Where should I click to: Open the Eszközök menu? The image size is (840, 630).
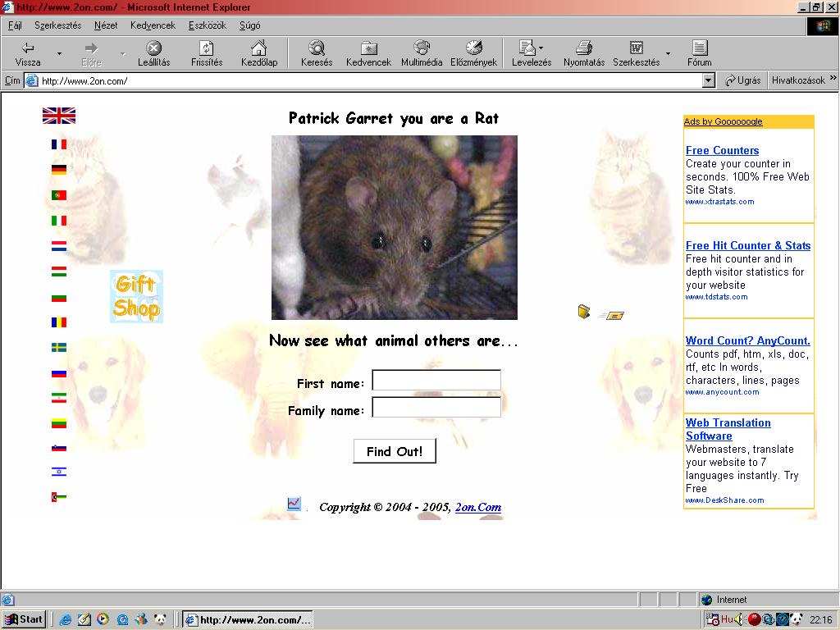(x=207, y=25)
